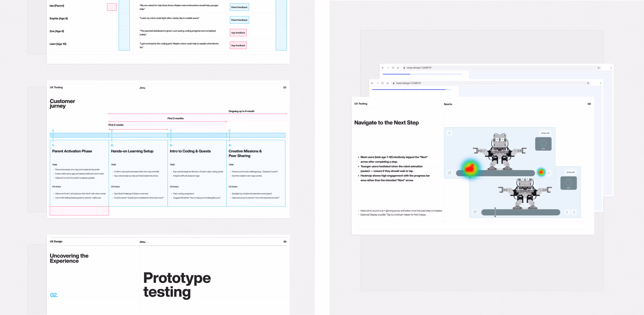The image size is (644, 315).
Task: Open three-dot menu of the rear browser window
Action: pyautogui.click(x=611, y=68)
